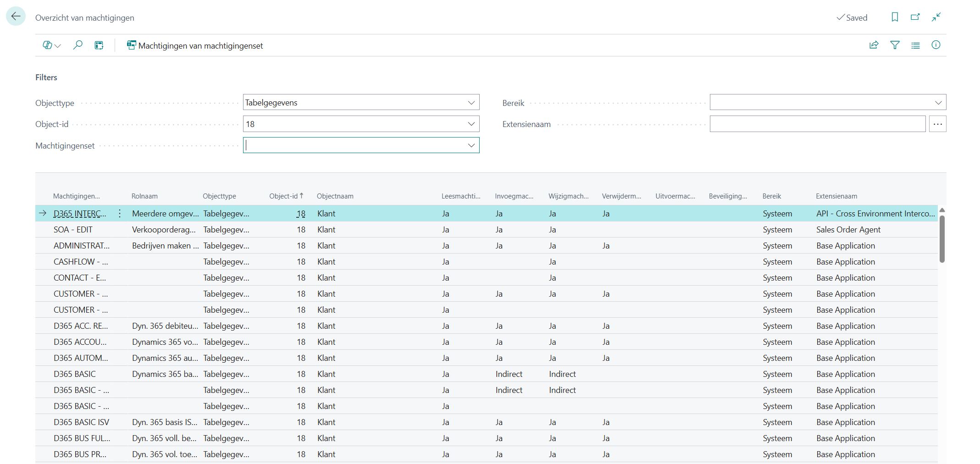
Task: Select the D365 AUTOM... row
Action: click(486, 358)
